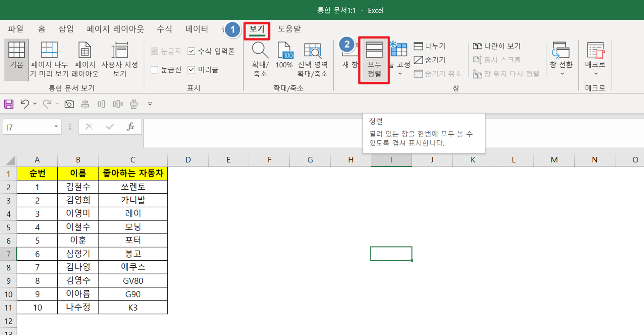Image resolution: width=644 pixels, height=335 pixels.
Task: Click the Name Box showing I7
Action: [x=29, y=127]
